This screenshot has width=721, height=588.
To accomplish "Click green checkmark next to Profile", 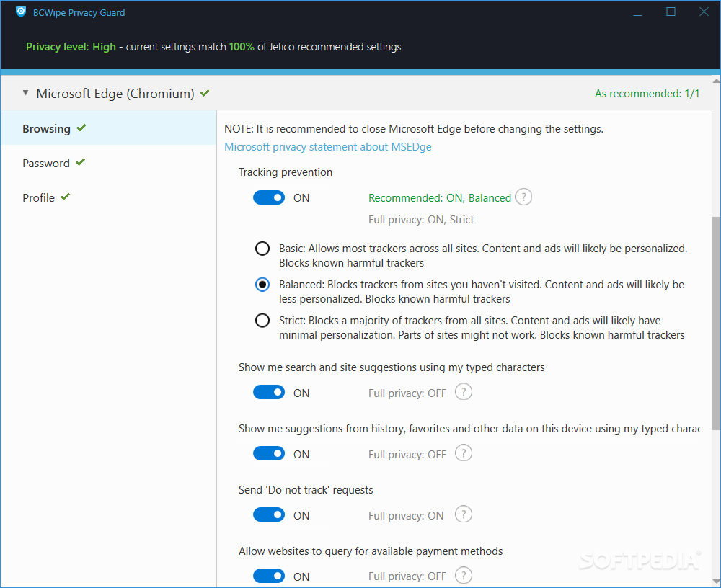I will pyautogui.click(x=66, y=197).
